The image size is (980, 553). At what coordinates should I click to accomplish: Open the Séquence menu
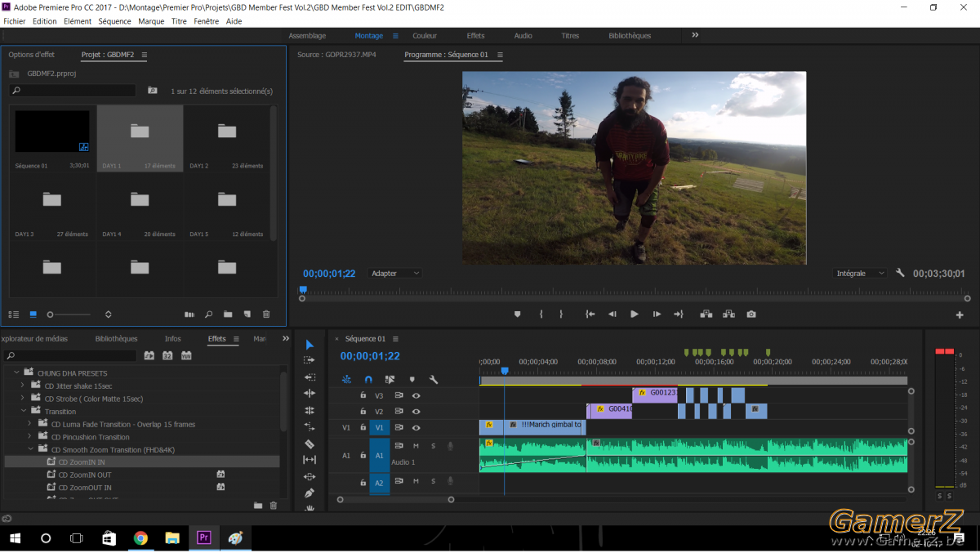114,21
